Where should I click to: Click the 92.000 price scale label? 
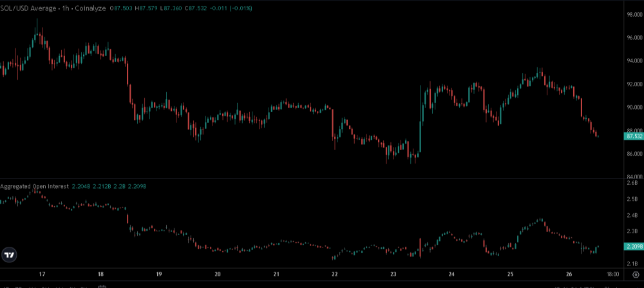tap(634, 84)
